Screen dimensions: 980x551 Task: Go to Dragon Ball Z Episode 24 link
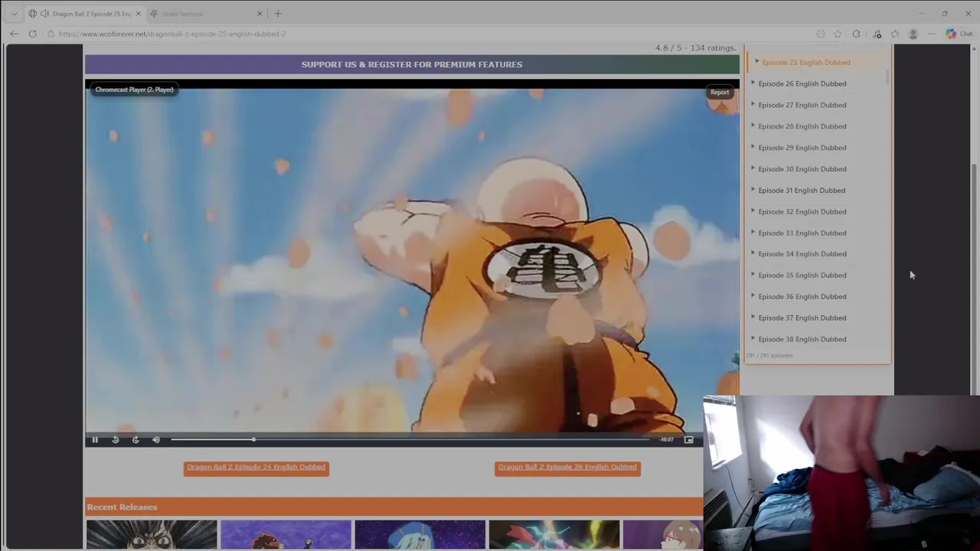[x=256, y=467]
